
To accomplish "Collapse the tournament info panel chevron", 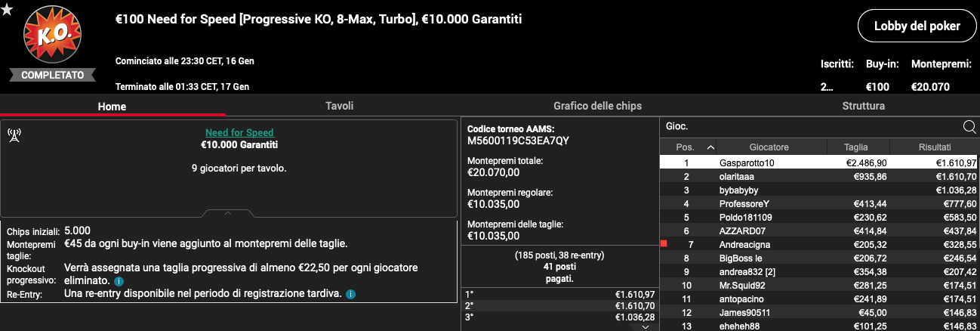I will pos(228,213).
